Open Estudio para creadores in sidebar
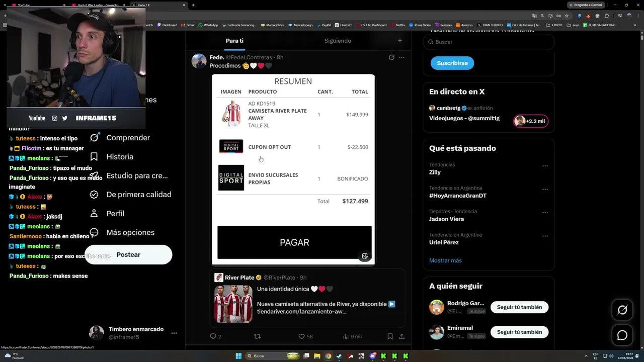 point(128,176)
